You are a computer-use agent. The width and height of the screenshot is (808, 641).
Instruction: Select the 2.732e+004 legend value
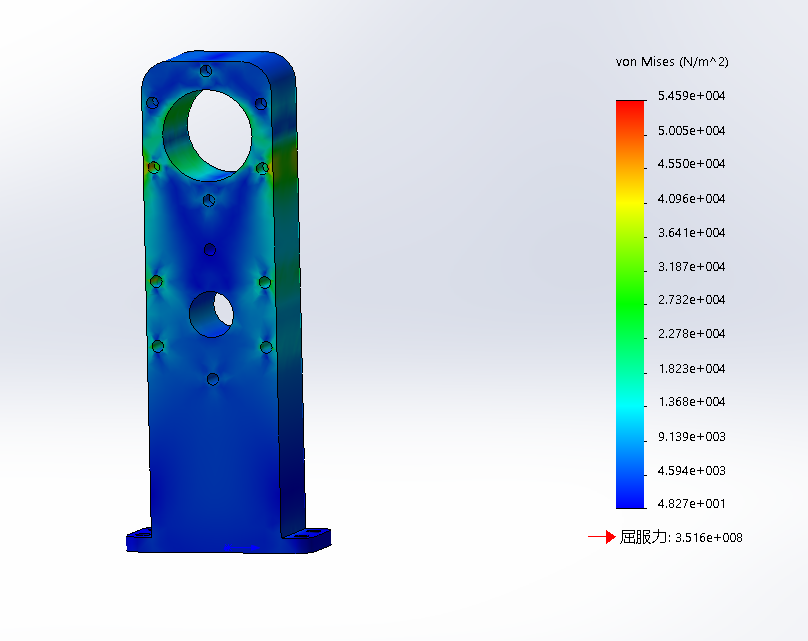[692, 300]
